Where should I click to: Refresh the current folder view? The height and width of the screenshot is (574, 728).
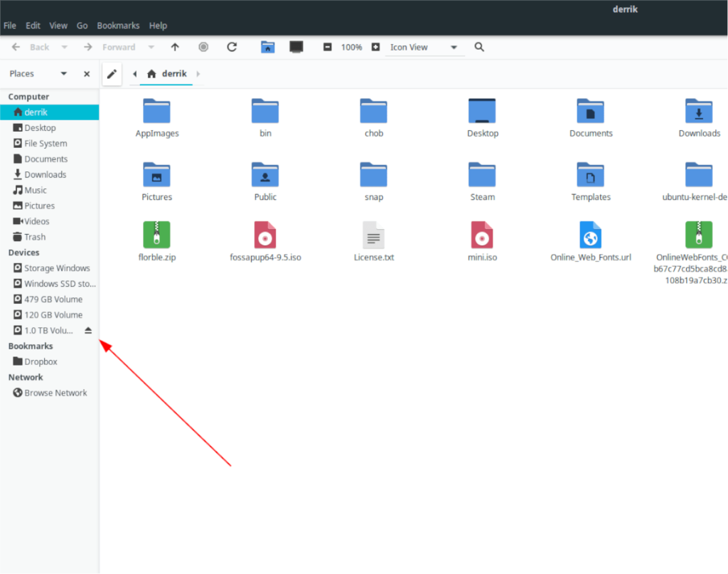click(232, 47)
